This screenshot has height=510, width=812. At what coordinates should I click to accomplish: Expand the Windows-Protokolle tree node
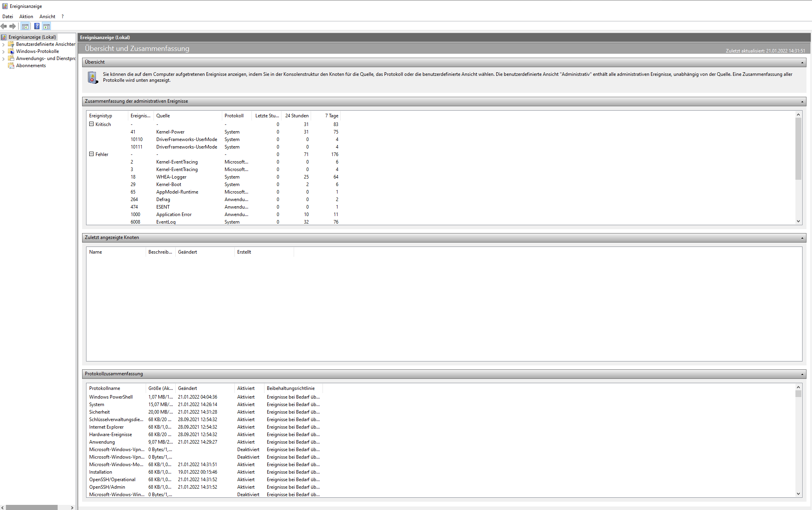tap(4, 52)
